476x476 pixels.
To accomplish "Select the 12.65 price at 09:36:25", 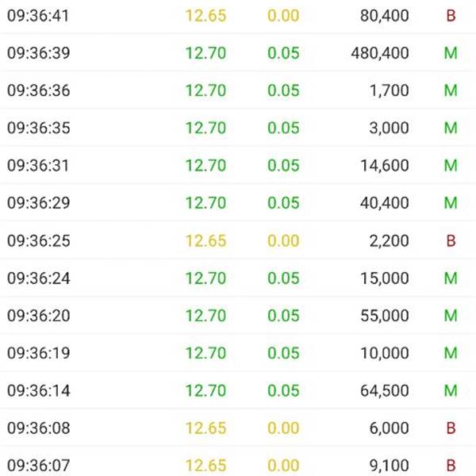I will pos(205,240).
